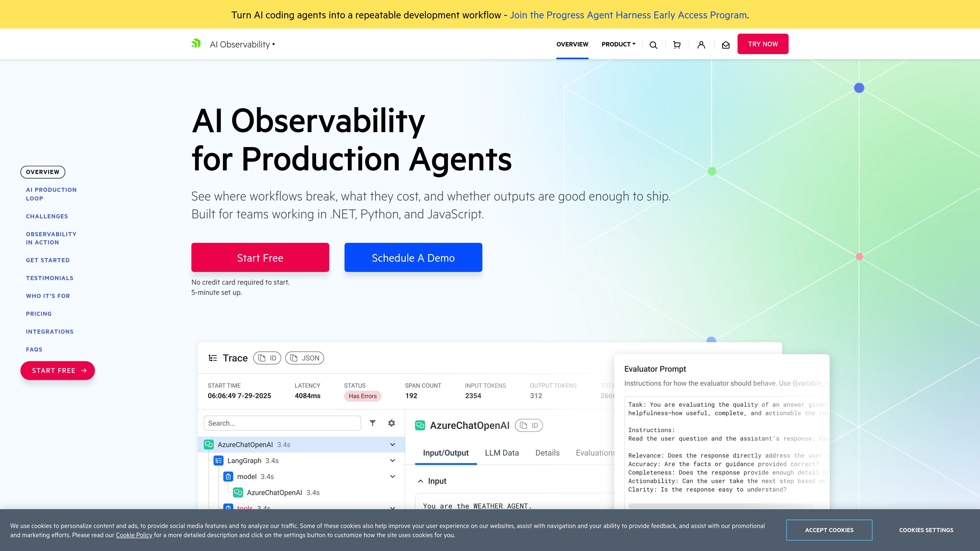Screen dimensions: 980x551
Task: Click the sidebar START FREE button
Action: point(57,370)
